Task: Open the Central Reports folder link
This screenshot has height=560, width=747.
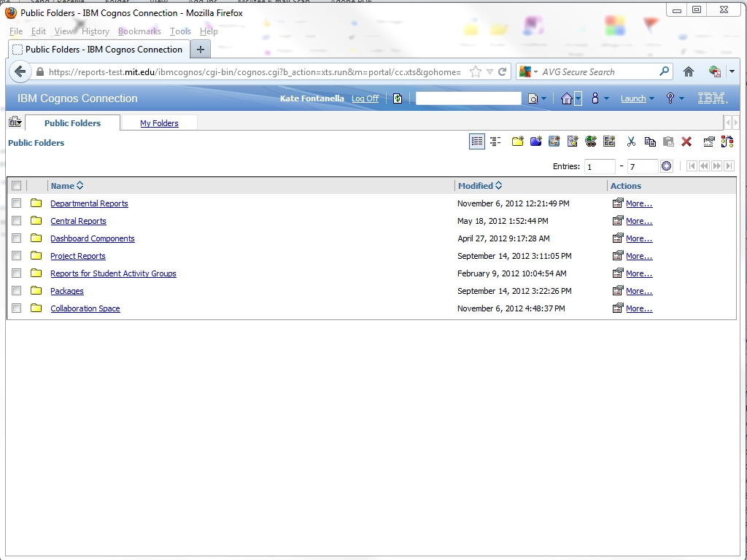Action: [x=78, y=221]
